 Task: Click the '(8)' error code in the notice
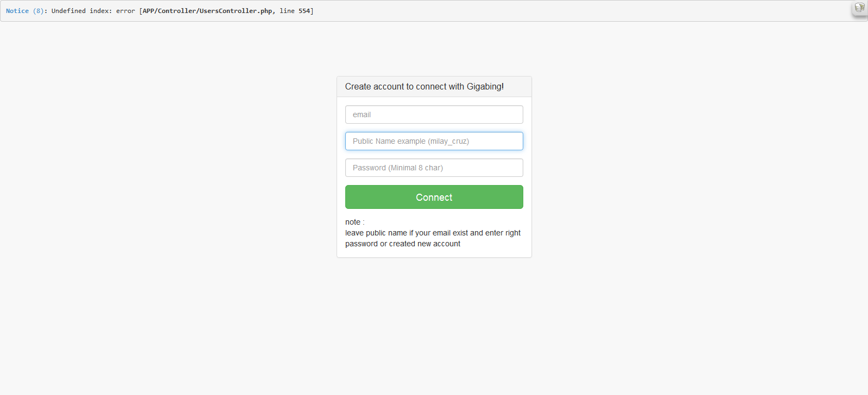(39, 11)
